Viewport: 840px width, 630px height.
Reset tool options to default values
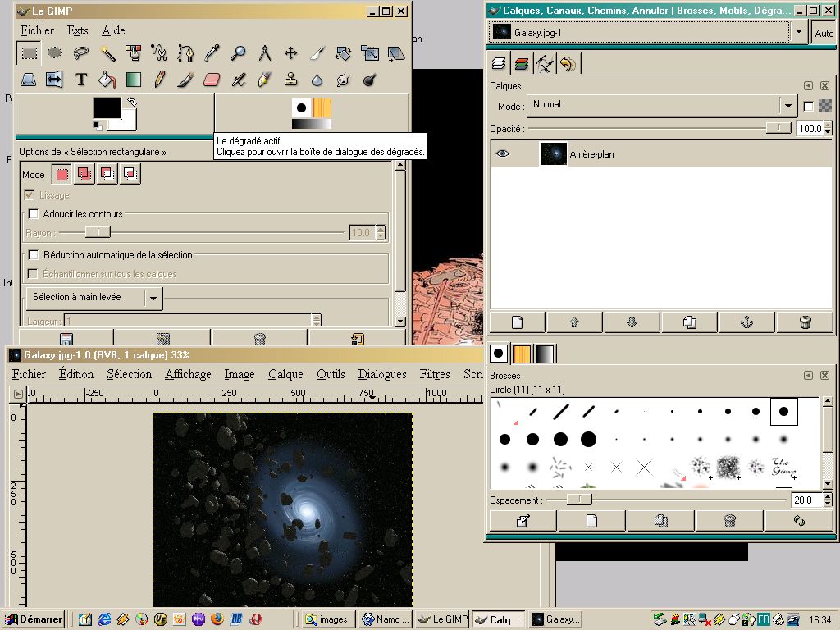click(358, 338)
